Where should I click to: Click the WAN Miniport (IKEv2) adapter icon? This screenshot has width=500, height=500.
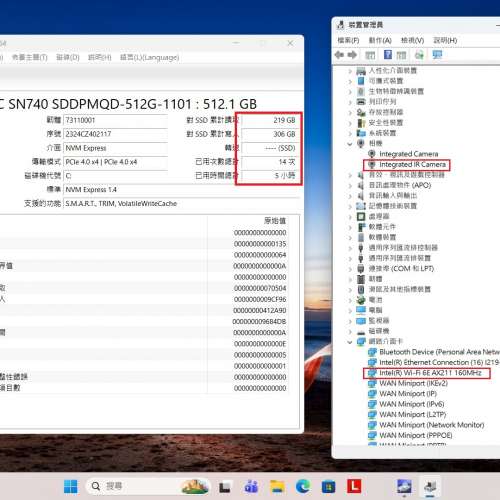(372, 383)
